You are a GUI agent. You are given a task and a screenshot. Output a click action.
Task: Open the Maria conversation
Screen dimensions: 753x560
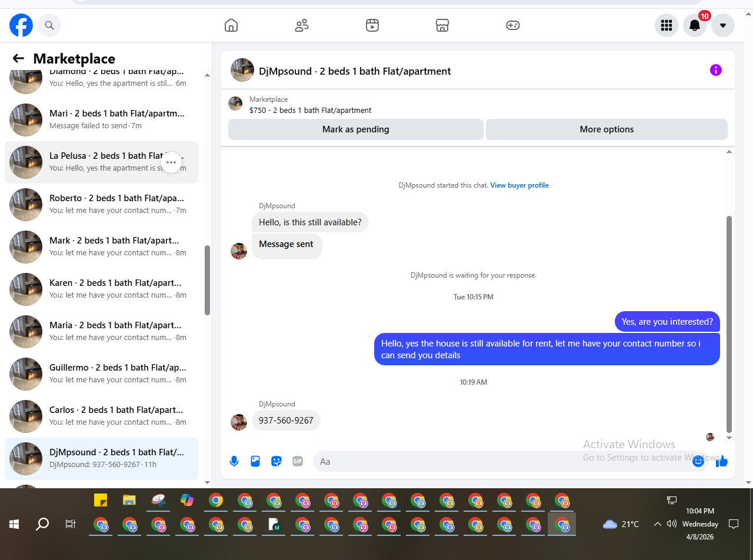point(101,332)
